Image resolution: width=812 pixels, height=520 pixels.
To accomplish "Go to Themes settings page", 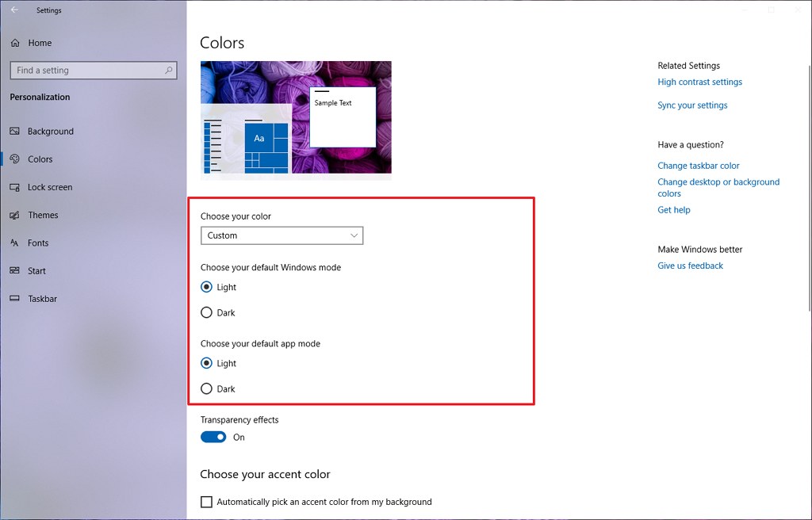I will (x=43, y=215).
